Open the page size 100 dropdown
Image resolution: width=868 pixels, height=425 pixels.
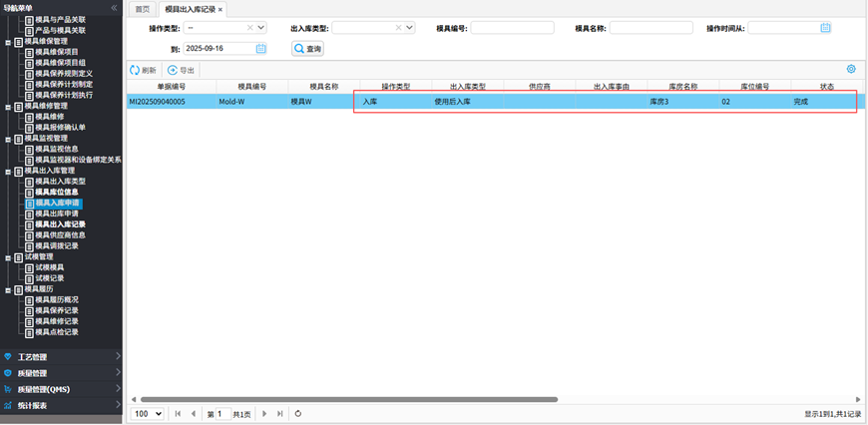pos(148,413)
